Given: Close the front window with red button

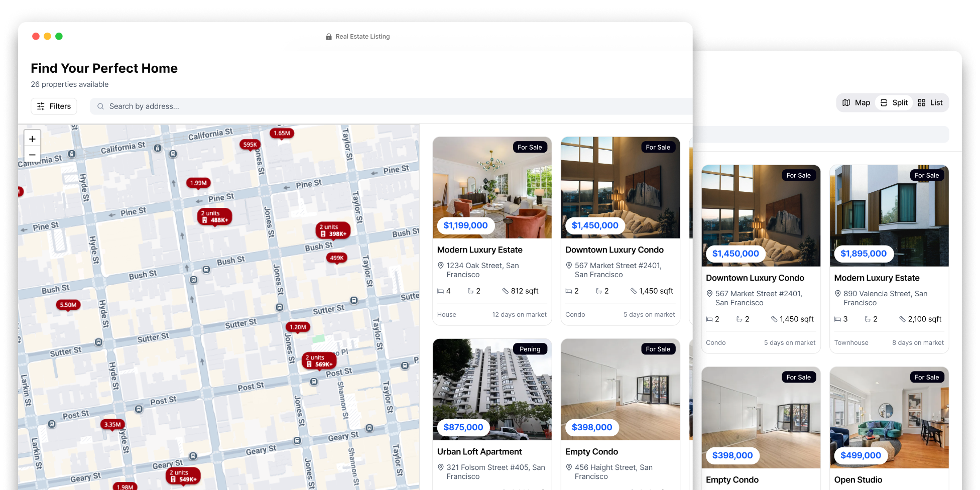Looking at the screenshot, I should tap(36, 36).
